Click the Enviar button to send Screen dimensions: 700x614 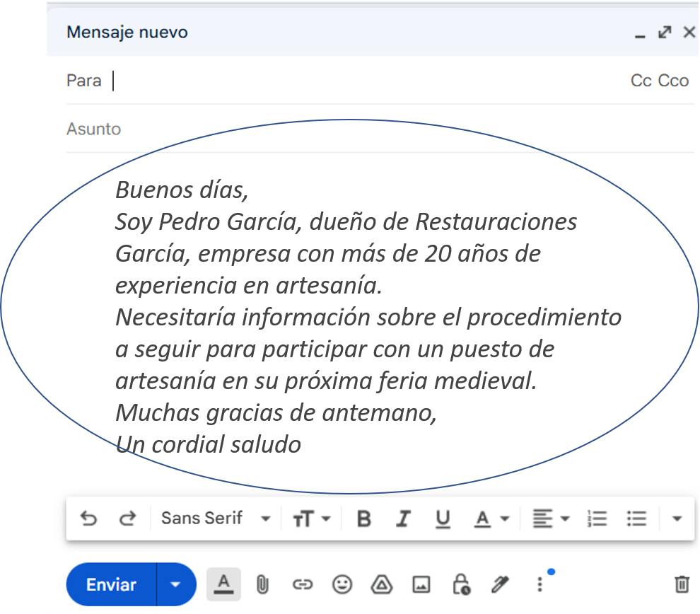(111, 584)
